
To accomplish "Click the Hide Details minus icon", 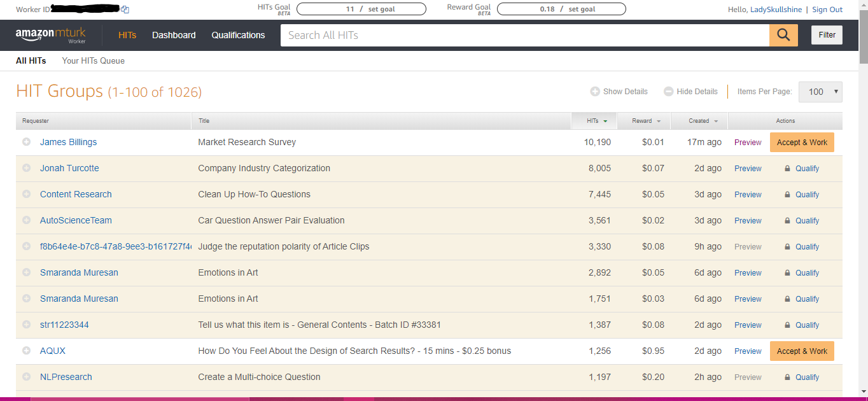I will coord(668,92).
